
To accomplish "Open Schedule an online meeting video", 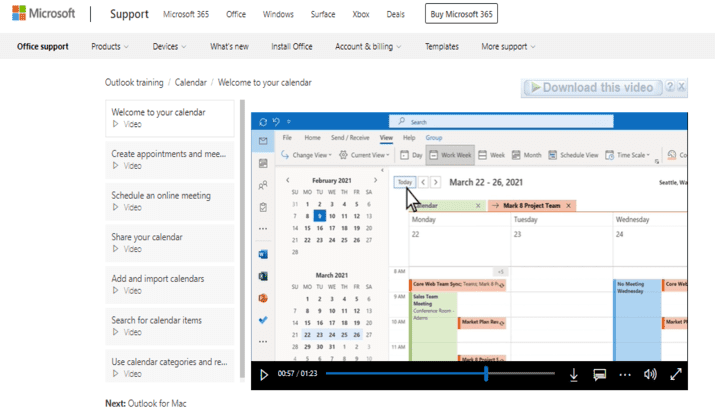I will tap(170, 201).
